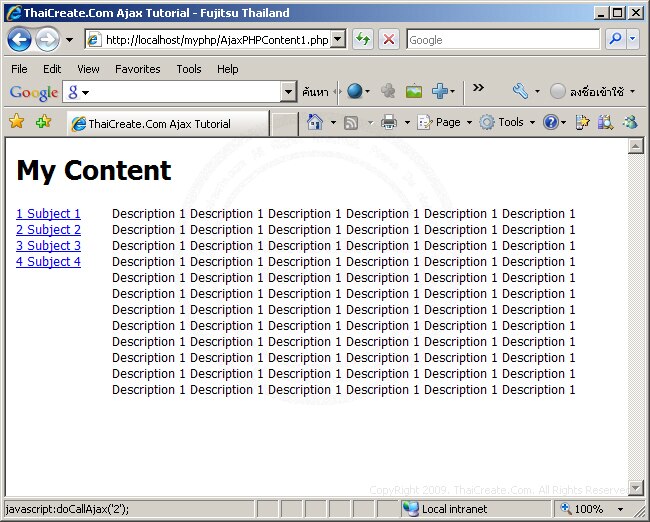The height and width of the screenshot is (522, 650).
Task: Click the magnifier Search button
Action: 616,40
